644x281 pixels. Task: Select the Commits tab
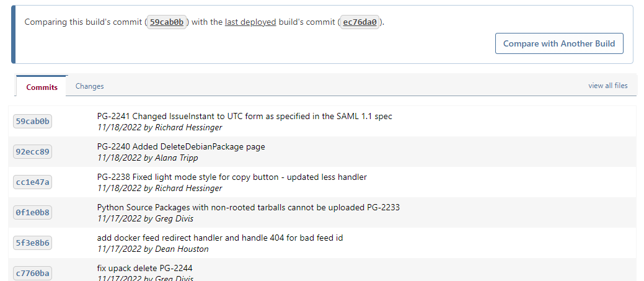42,87
